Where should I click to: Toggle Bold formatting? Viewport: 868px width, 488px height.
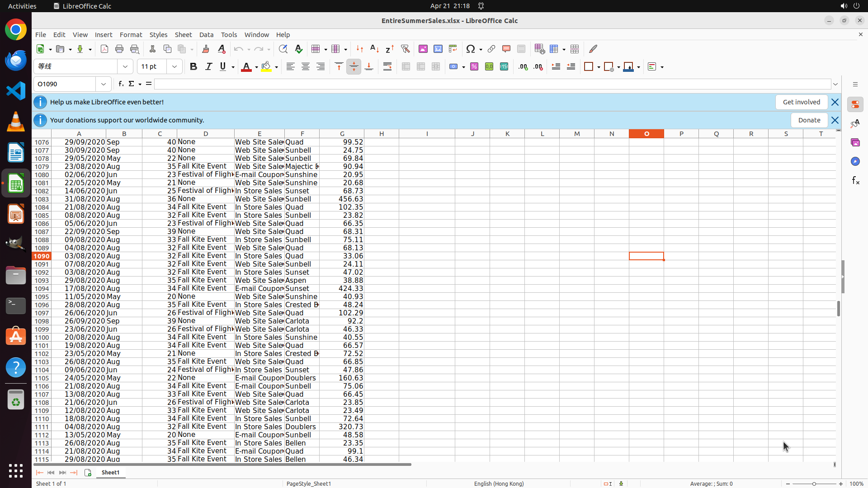tap(193, 67)
